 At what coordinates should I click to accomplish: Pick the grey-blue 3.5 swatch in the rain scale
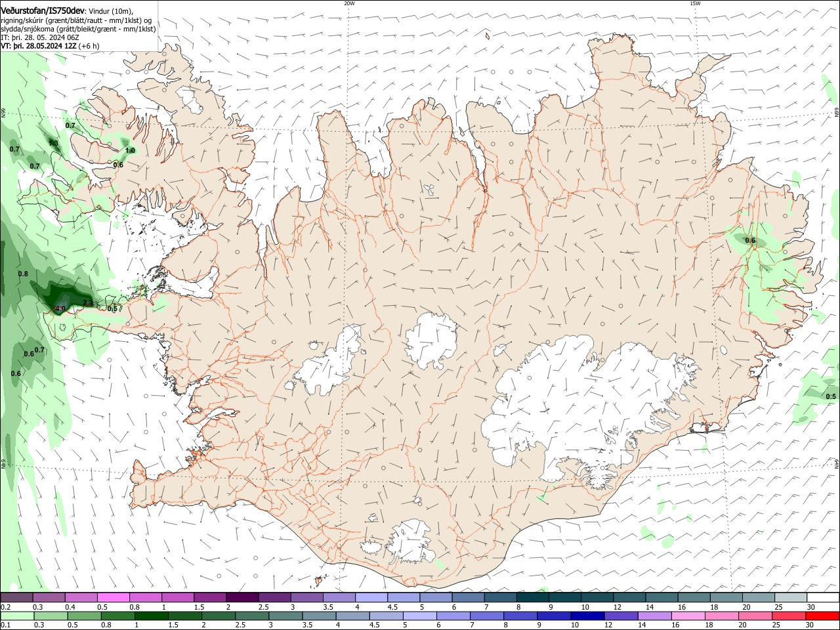[320, 616]
